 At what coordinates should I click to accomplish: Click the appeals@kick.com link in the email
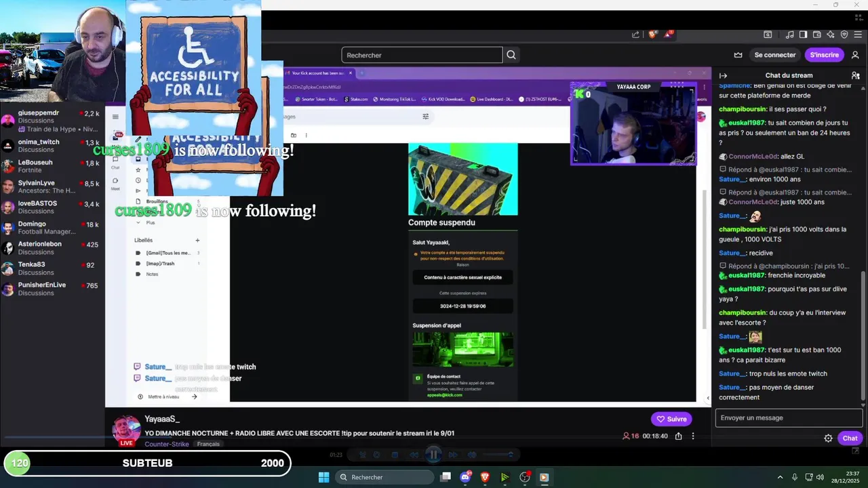pos(444,394)
